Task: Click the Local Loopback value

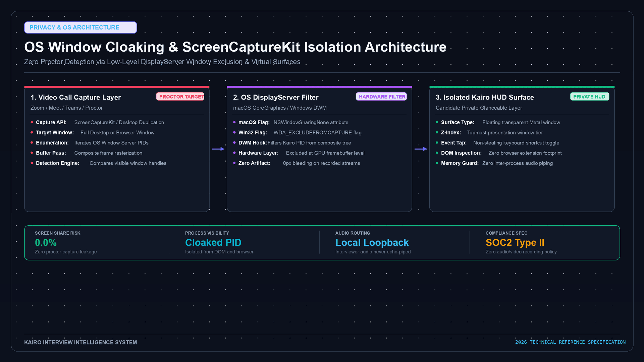Action: pyautogui.click(x=372, y=243)
